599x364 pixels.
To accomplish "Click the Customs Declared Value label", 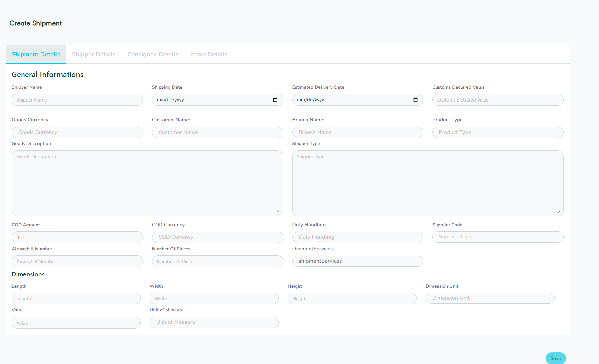I will [458, 87].
